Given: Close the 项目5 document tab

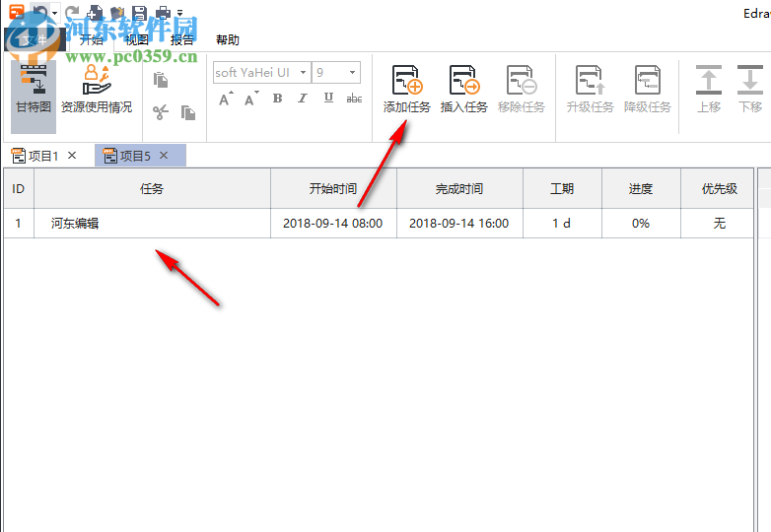Looking at the screenshot, I should [164, 156].
